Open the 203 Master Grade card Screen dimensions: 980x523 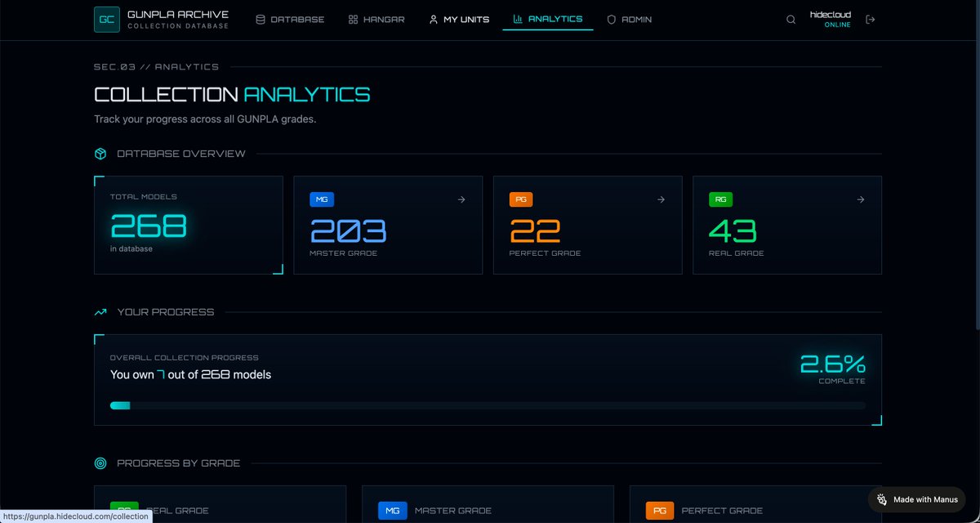(x=388, y=226)
